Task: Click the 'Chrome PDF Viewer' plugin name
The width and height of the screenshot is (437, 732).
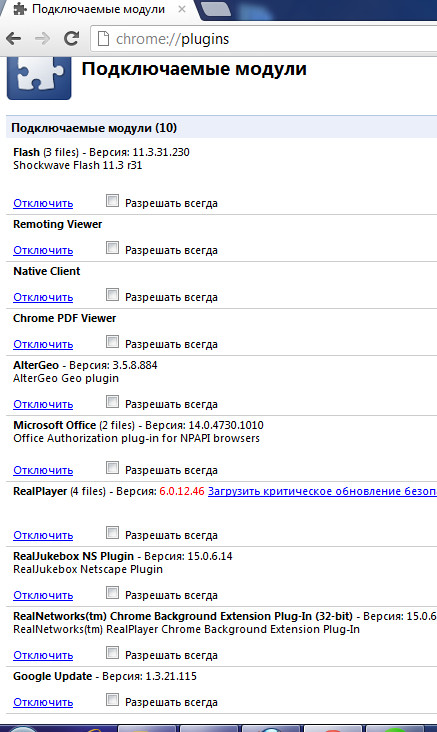Action: pyautogui.click(x=64, y=318)
